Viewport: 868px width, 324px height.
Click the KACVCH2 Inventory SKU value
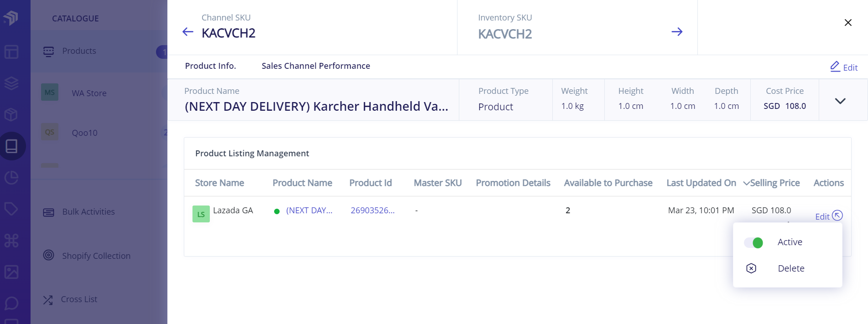(x=505, y=34)
